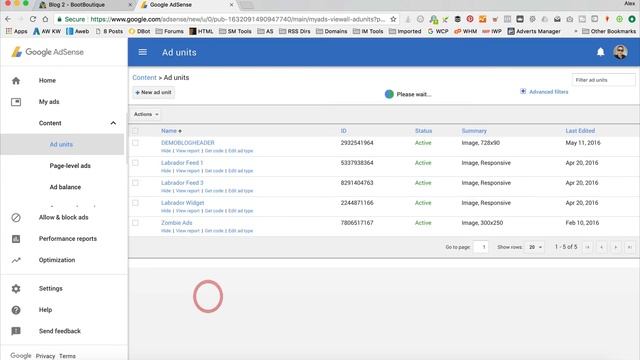Click the Go to page number field
Viewport: 640px width, 360px height.
tap(481, 247)
